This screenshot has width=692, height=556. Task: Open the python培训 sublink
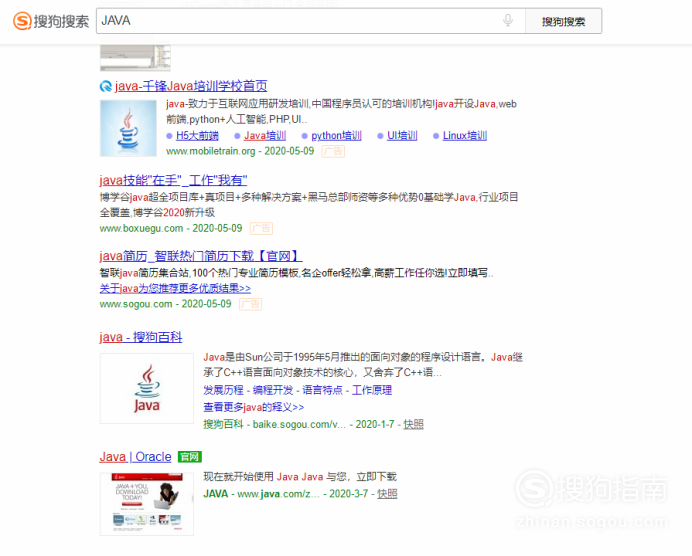pos(336,135)
